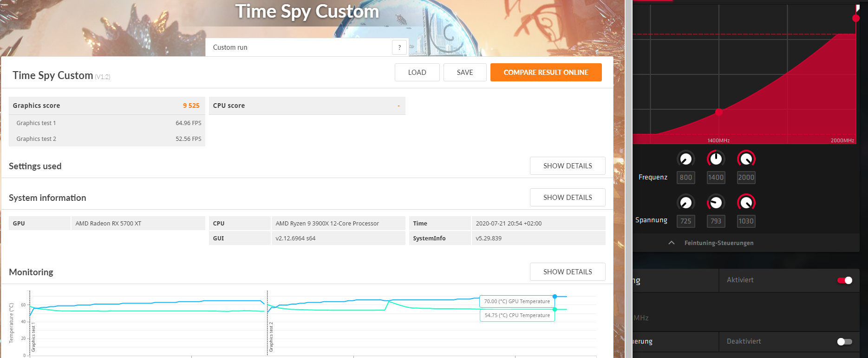Screen dimensions: 868x358
Task: Toggle off the Aktiviert switch
Action: pyautogui.click(x=845, y=280)
